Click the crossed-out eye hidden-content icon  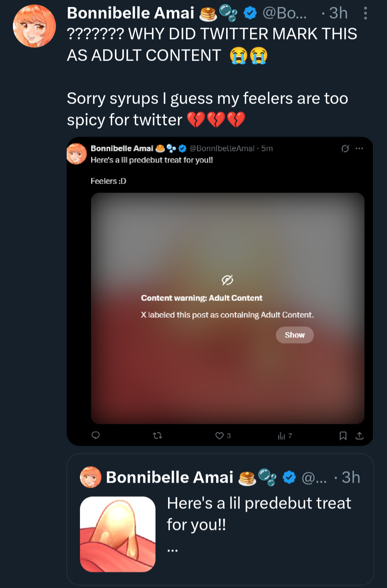[228, 280]
